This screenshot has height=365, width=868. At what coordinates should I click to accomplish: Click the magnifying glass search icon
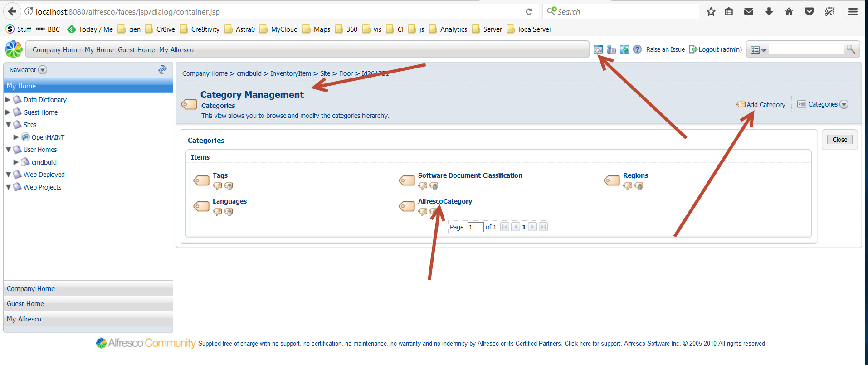[x=851, y=49]
